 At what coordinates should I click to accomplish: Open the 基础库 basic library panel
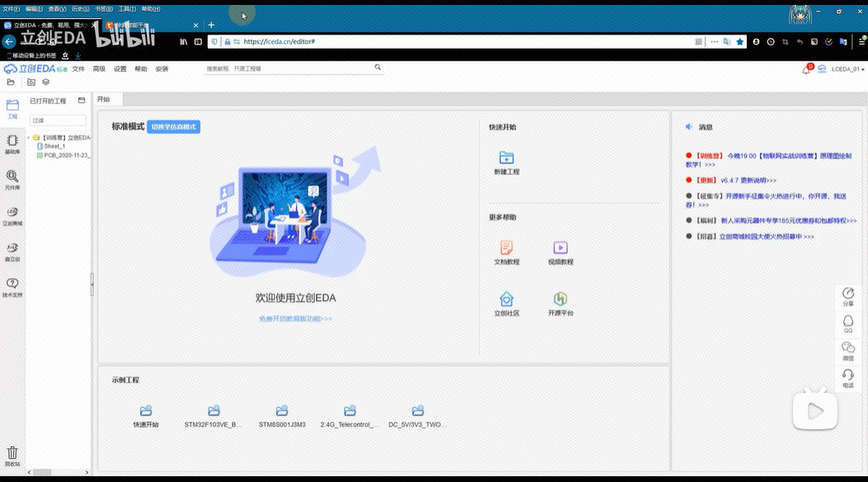(x=12, y=144)
